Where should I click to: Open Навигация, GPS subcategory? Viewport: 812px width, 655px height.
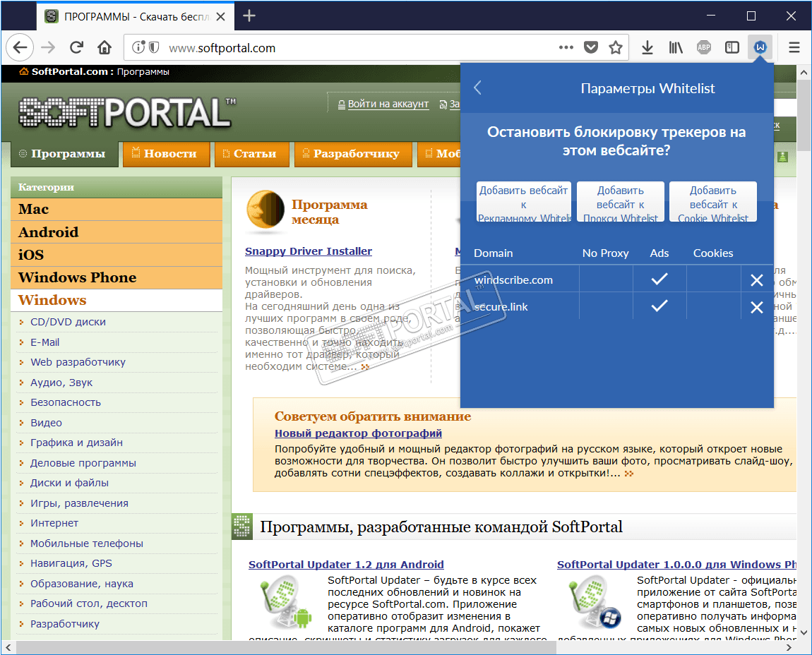[71, 563]
